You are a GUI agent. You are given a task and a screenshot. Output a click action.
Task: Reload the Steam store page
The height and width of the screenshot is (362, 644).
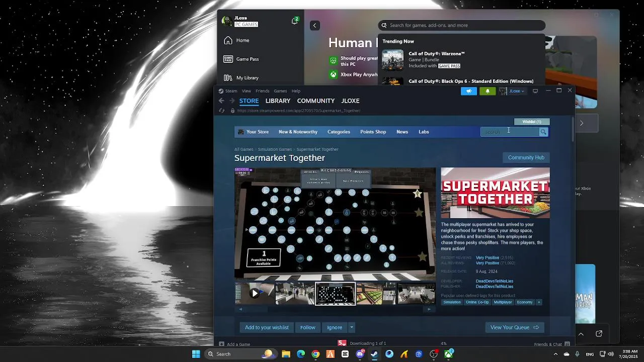coord(222,111)
